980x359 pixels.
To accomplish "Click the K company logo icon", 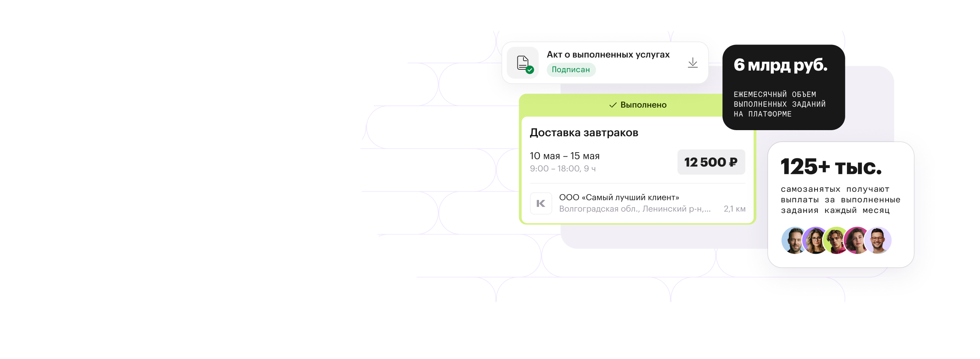I will [x=541, y=203].
